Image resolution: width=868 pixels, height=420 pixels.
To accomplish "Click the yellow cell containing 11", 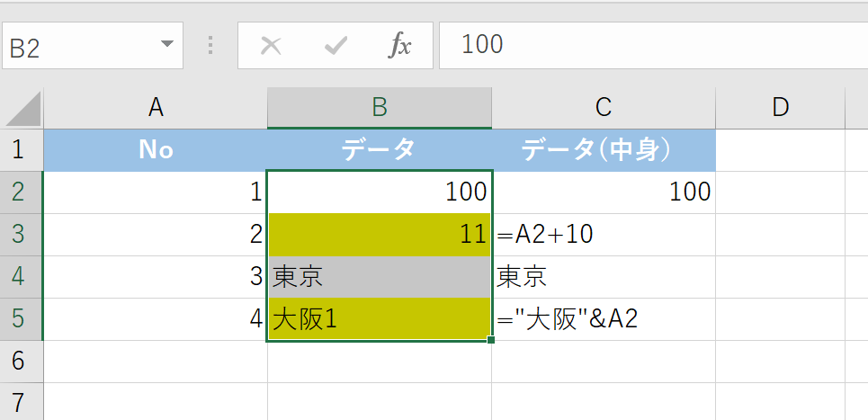I will click(x=379, y=235).
